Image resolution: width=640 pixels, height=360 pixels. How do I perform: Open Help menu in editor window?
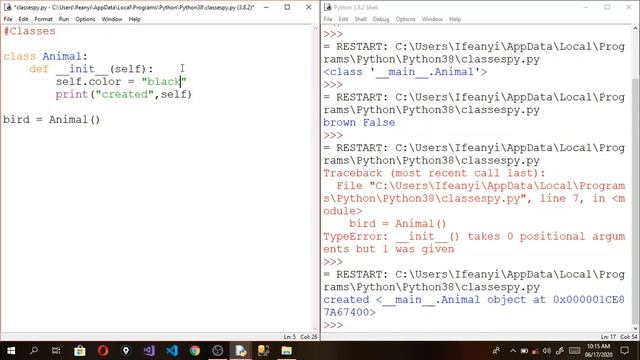pos(134,19)
